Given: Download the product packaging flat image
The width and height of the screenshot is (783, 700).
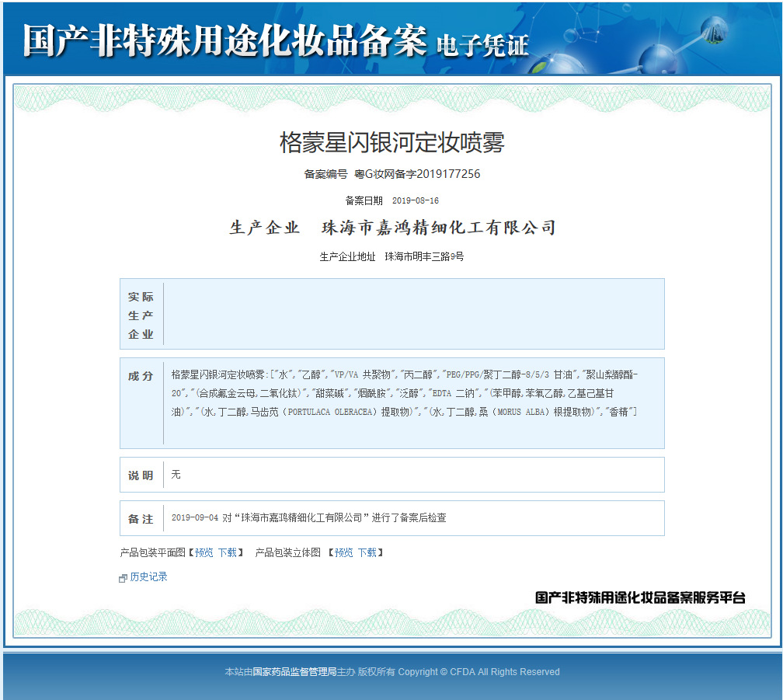Looking at the screenshot, I should 227,552.
